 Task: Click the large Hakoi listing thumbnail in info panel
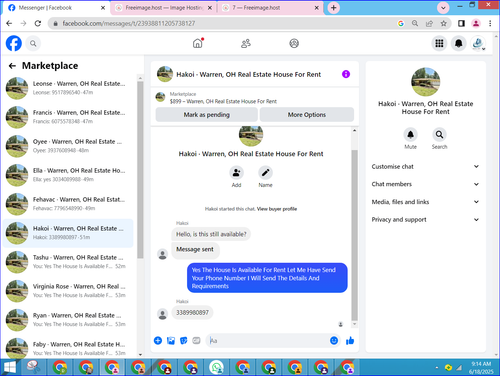click(426, 82)
